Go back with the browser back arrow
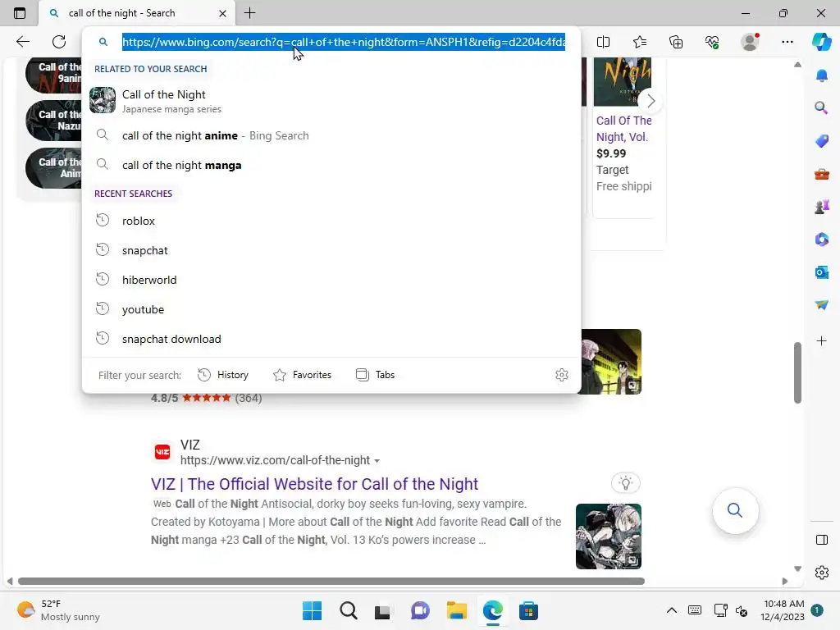The height and width of the screenshot is (630, 840). (22, 42)
